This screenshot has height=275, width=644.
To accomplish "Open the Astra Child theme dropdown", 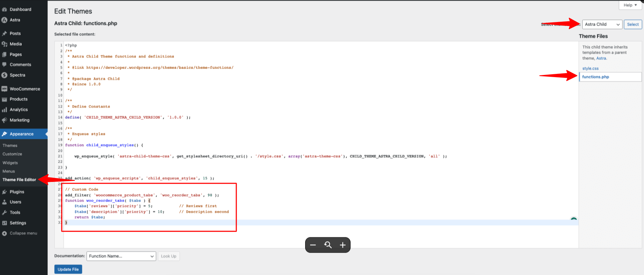I will tap(602, 25).
